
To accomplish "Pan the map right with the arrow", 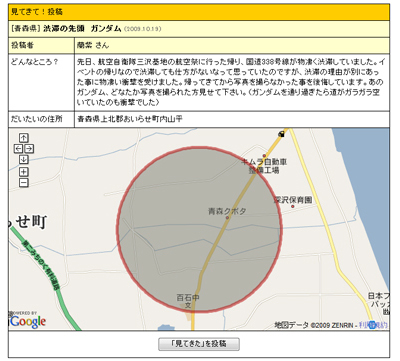I will 29,149.
